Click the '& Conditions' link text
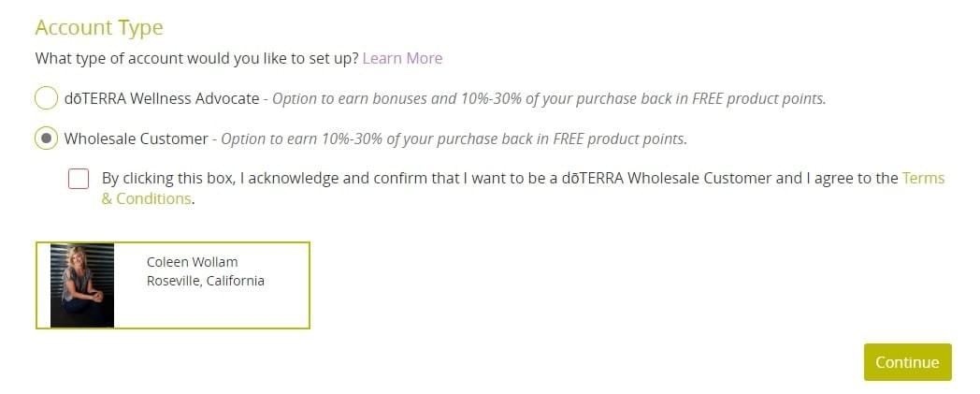 146,199
